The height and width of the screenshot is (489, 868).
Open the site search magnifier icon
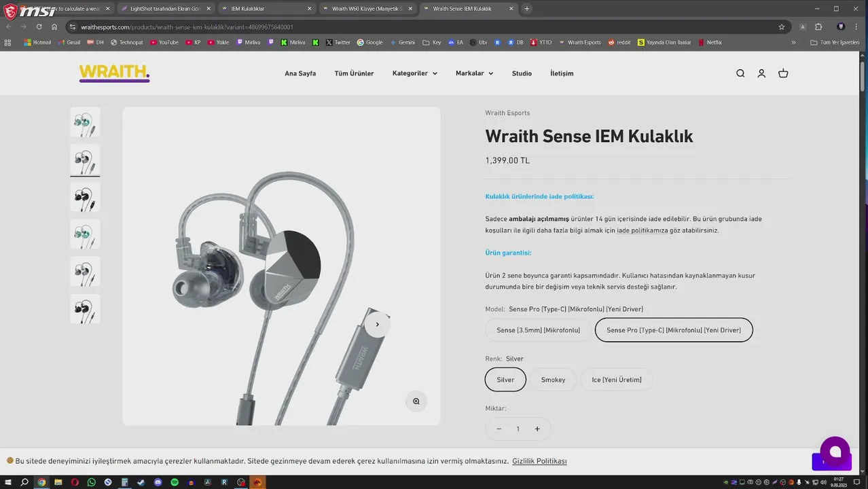pos(740,73)
